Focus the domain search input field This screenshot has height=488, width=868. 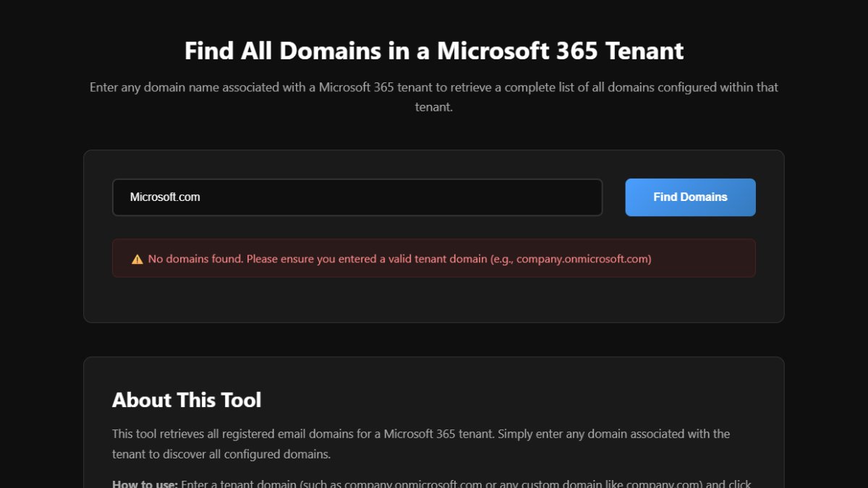pos(357,197)
